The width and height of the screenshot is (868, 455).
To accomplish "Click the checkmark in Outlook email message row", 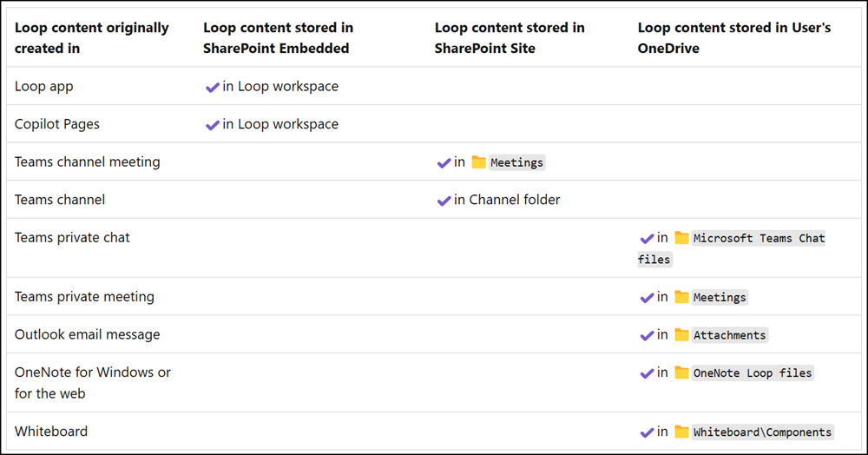I will (x=648, y=335).
